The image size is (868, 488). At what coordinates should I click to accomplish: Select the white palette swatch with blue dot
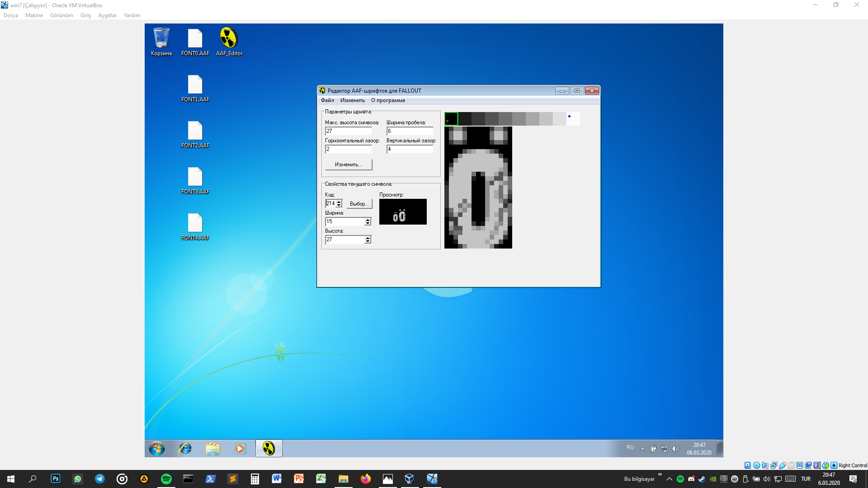point(573,119)
